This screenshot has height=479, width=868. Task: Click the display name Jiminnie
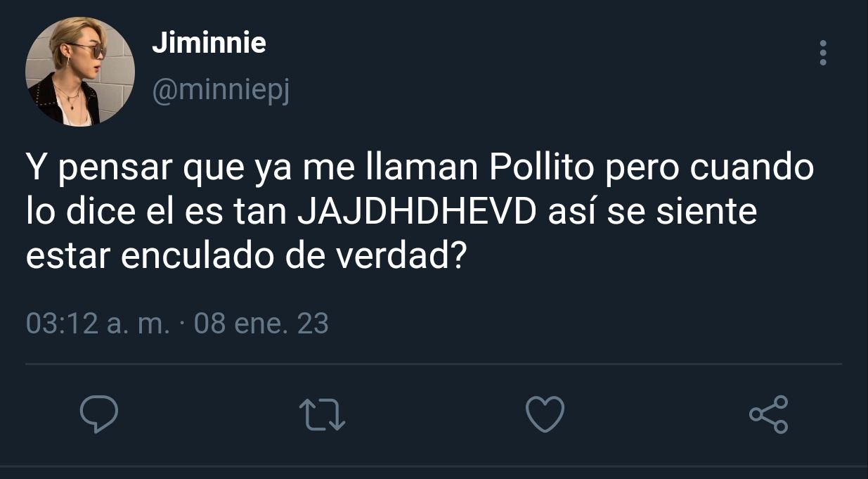coord(209,44)
